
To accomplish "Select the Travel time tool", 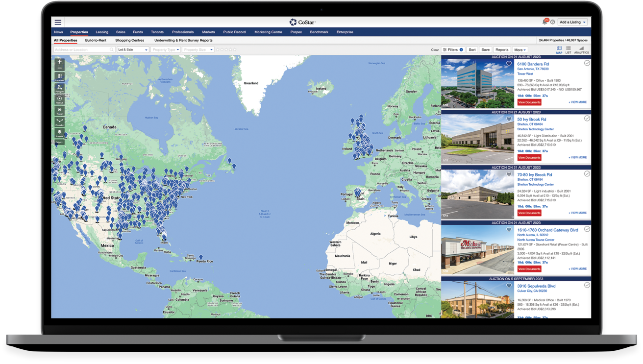I will click(x=59, y=111).
